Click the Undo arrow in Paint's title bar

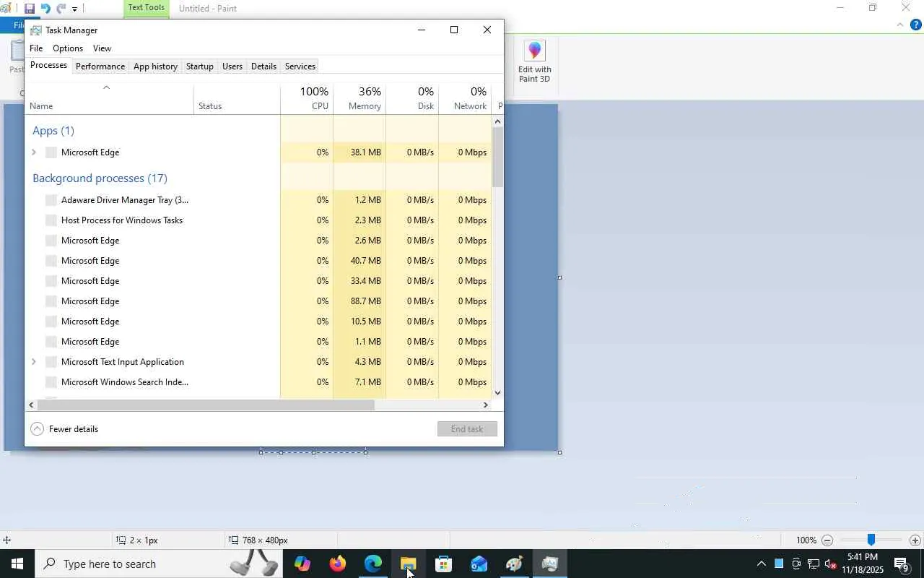[45, 9]
